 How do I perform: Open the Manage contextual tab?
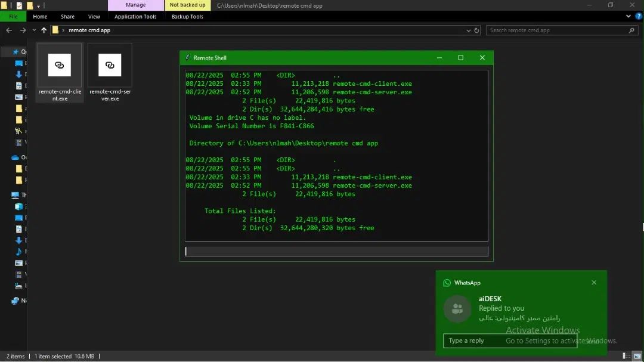135,5
